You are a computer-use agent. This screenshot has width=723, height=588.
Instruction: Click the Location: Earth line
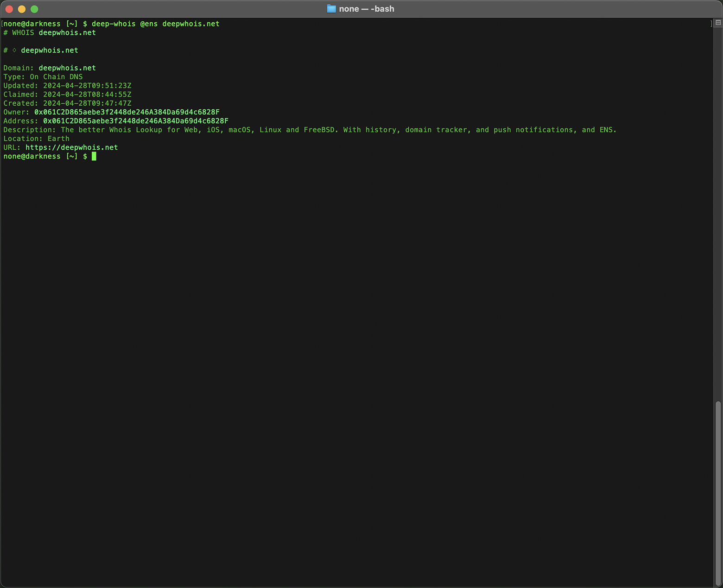[x=36, y=138]
